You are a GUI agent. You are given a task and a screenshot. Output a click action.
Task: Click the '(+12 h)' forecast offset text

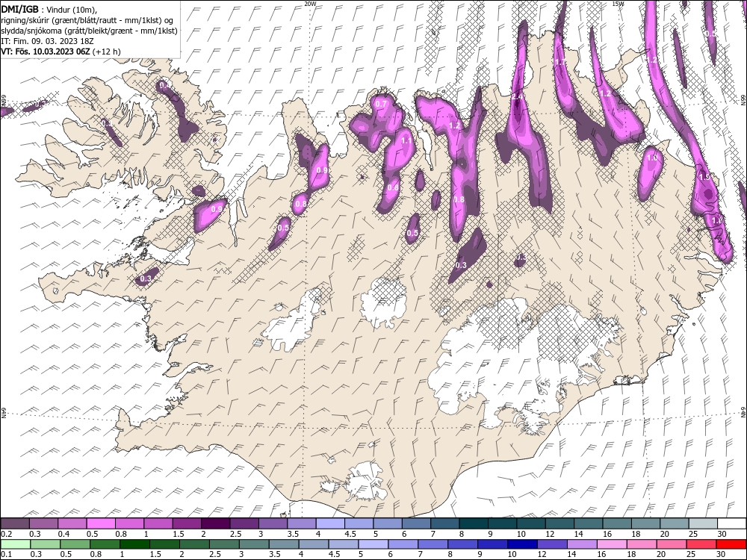pyautogui.click(x=106, y=52)
